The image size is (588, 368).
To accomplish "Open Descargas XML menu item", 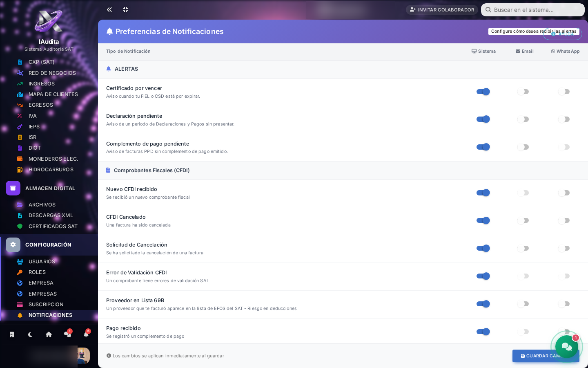I will [49, 215].
